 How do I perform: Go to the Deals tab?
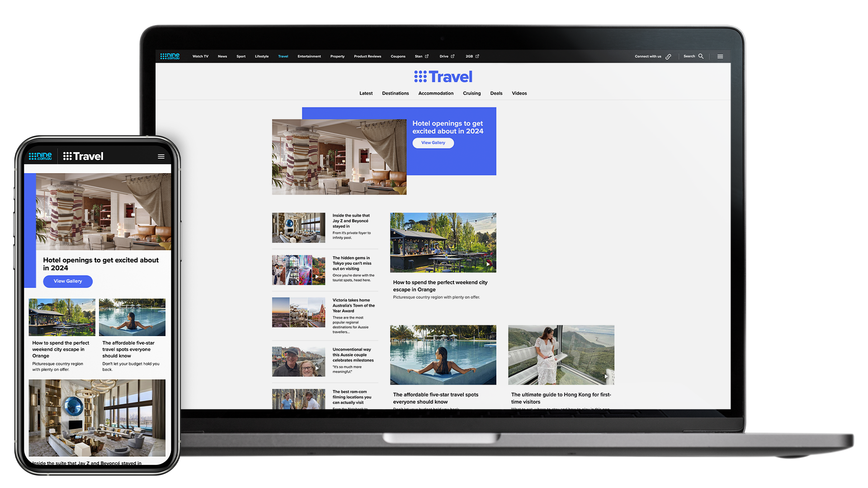[x=496, y=94]
